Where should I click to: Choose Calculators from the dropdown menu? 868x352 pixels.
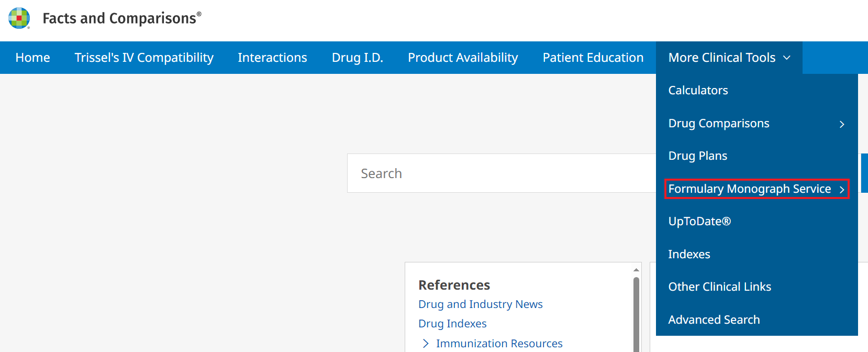pos(698,91)
